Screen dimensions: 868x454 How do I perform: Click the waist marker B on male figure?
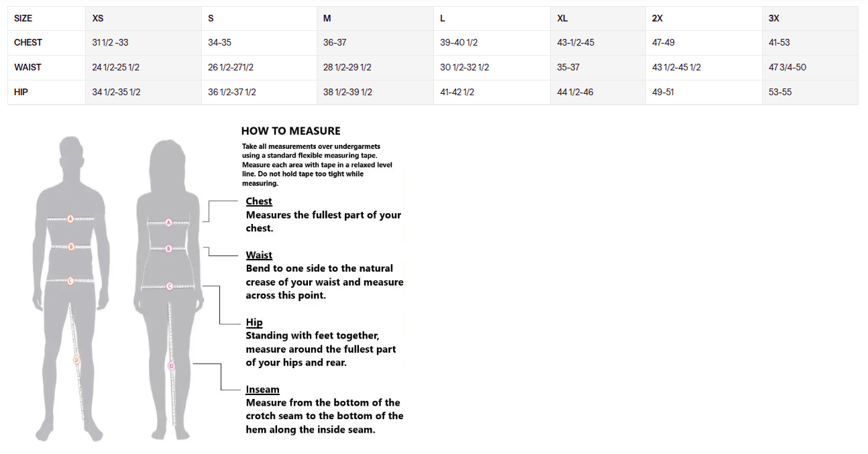71,247
